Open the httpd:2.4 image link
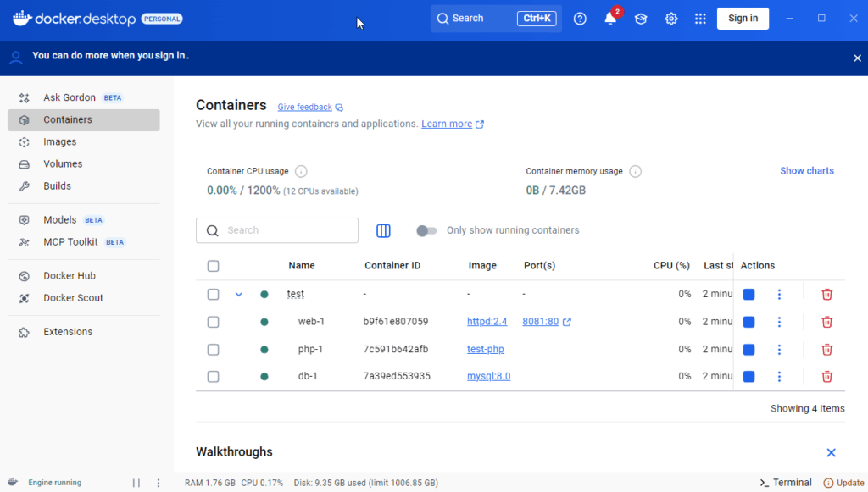 [487, 322]
